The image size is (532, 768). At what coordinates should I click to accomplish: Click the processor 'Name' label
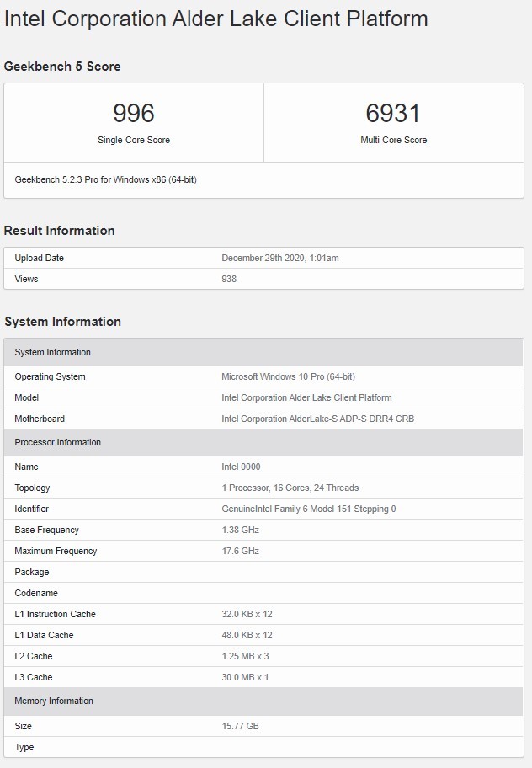[26, 467]
